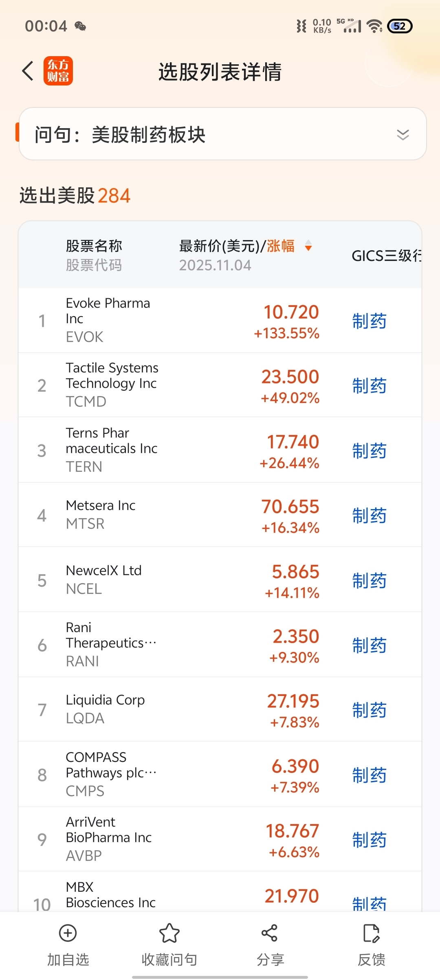The height and width of the screenshot is (980, 440).
Task: Open Metsera Inc MTSR stock
Action: [x=101, y=514]
